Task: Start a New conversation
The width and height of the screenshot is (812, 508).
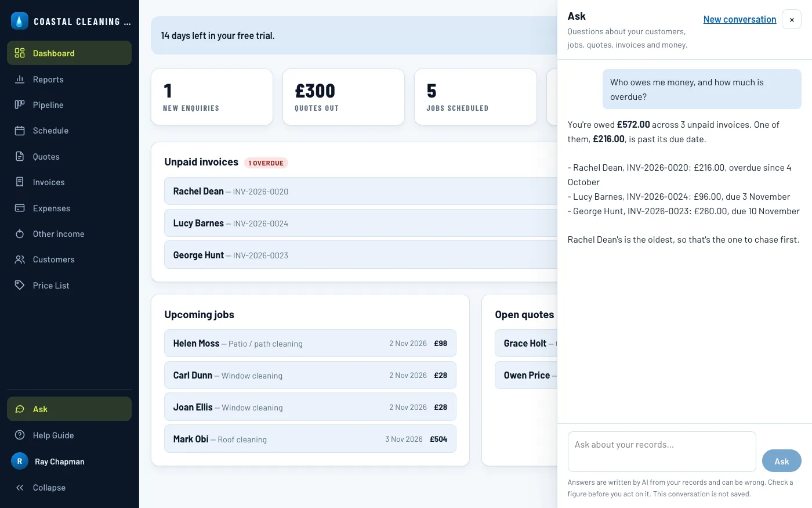Action: pyautogui.click(x=739, y=19)
